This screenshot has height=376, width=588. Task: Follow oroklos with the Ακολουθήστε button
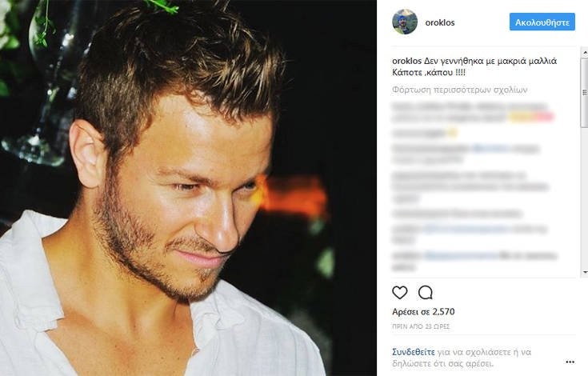tap(542, 22)
